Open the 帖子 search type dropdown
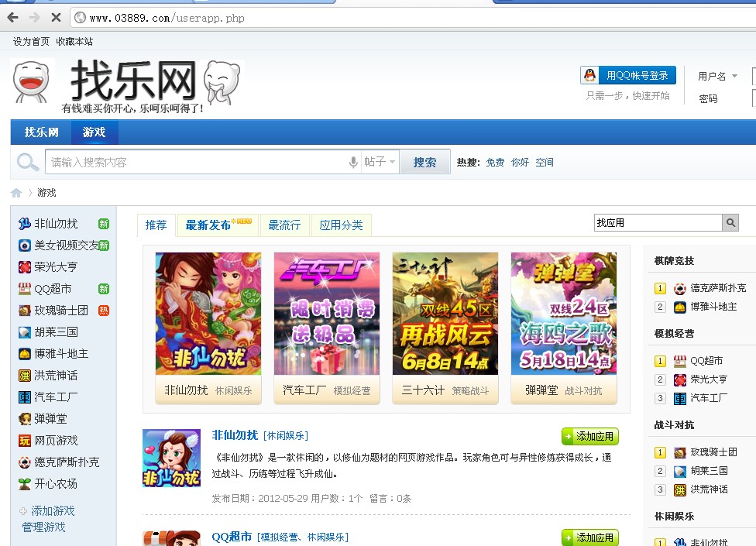The height and width of the screenshot is (546, 756). pos(380,162)
